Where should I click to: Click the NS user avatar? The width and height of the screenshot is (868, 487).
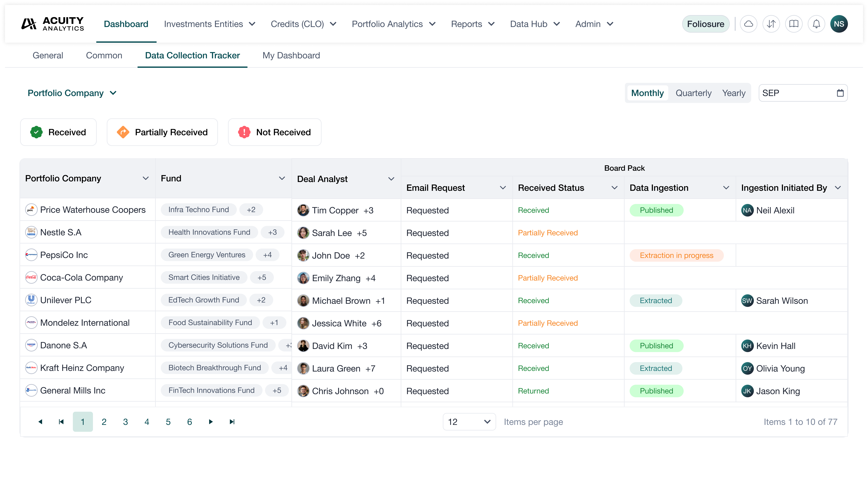[839, 24]
